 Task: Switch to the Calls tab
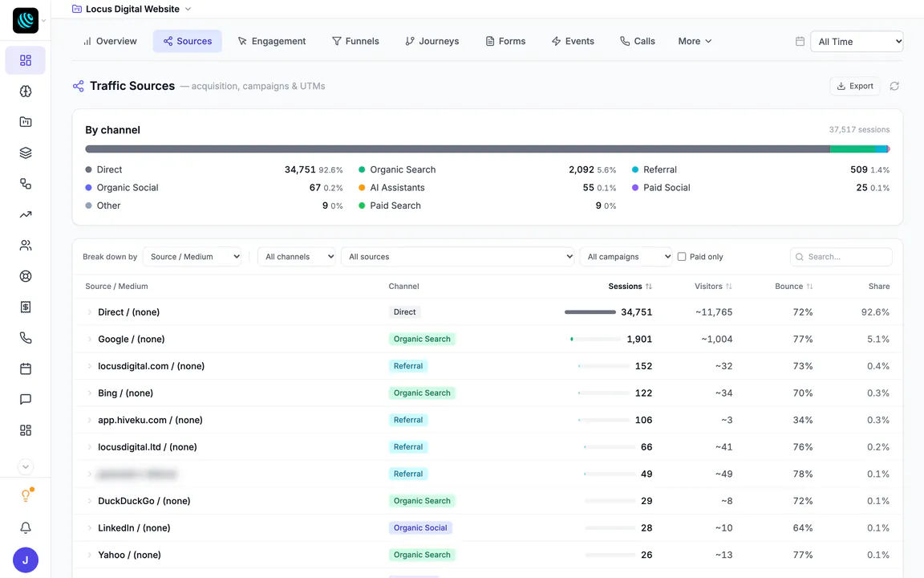(638, 41)
